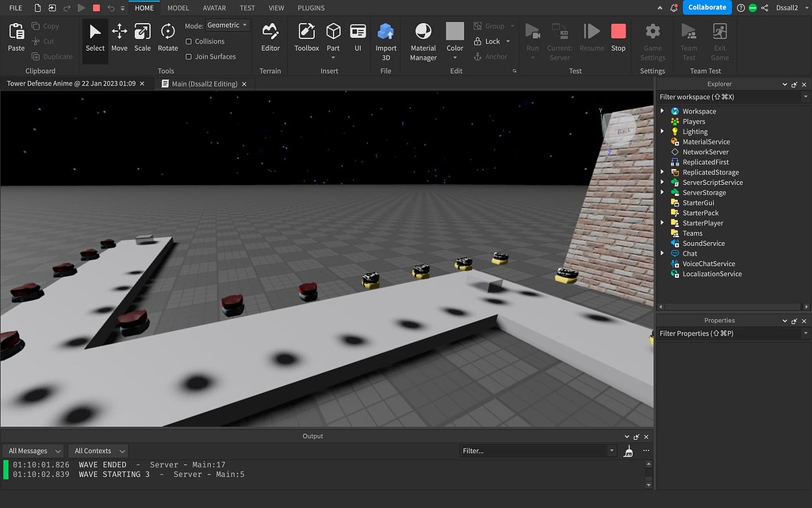Screen dimensions: 812x508
Task: Select the Scale tool
Action: click(x=143, y=40)
